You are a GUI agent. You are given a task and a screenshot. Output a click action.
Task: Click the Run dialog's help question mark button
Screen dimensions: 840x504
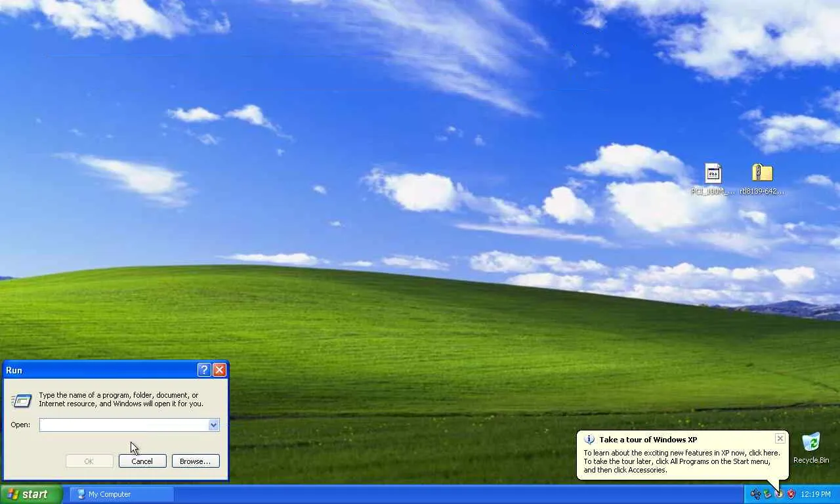tap(204, 370)
